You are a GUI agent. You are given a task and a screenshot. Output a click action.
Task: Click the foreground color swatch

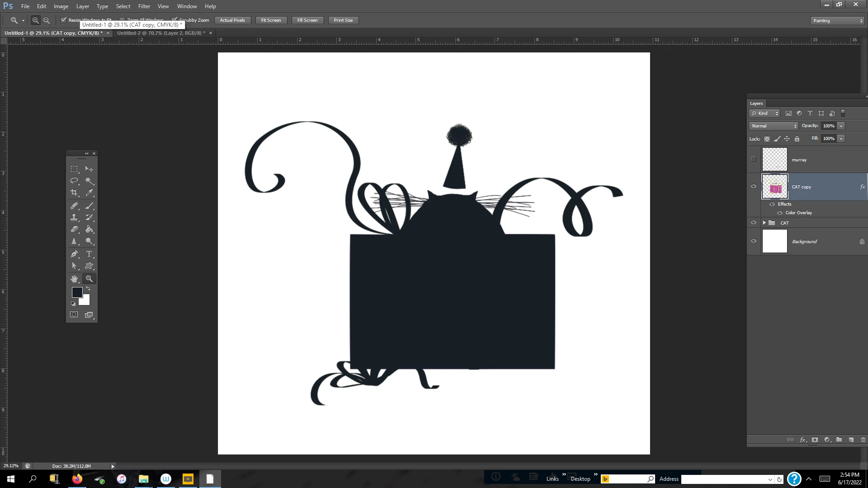(x=77, y=292)
